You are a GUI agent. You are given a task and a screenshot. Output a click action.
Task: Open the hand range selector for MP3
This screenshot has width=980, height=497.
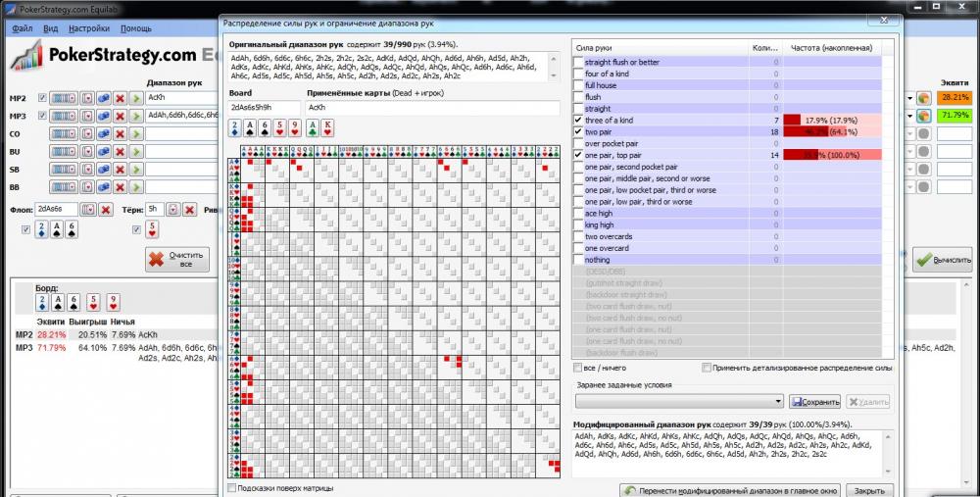[64, 116]
